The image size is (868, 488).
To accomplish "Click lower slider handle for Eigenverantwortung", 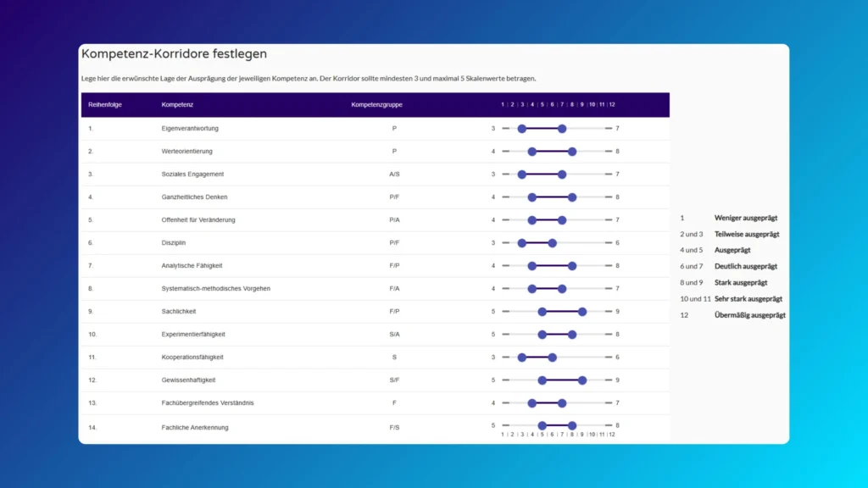I will 522,129.
